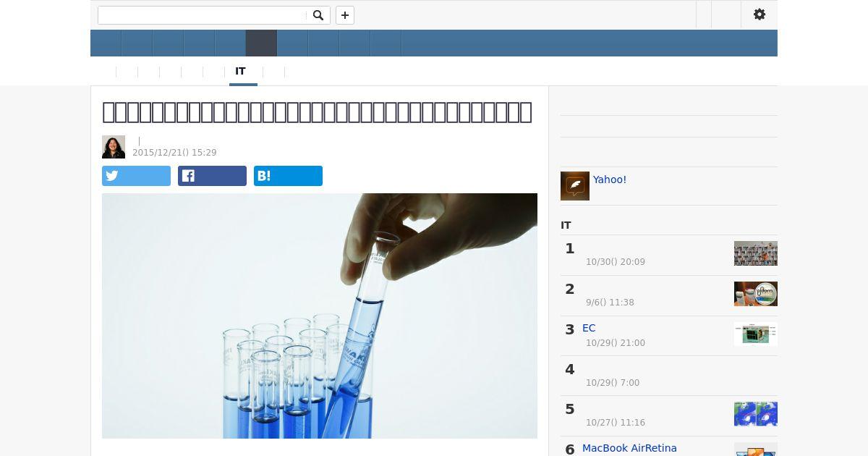The image size is (868, 456).
Task: Share article via Facebook button
Action: coord(212,176)
